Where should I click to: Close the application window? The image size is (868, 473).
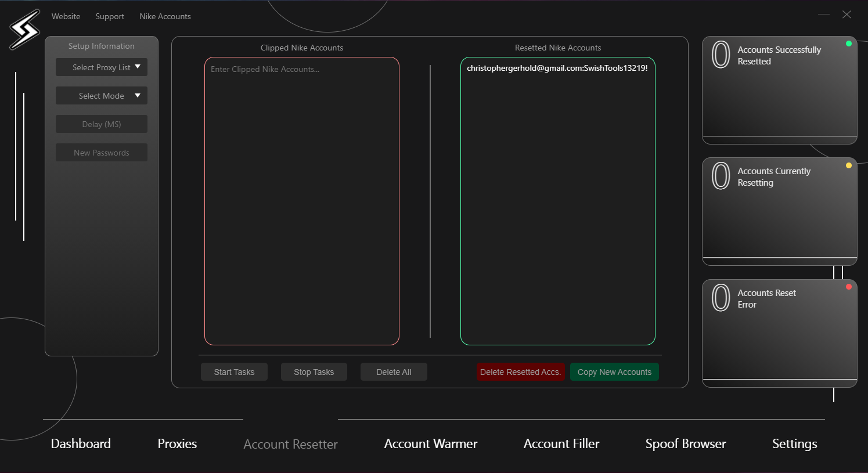847,15
